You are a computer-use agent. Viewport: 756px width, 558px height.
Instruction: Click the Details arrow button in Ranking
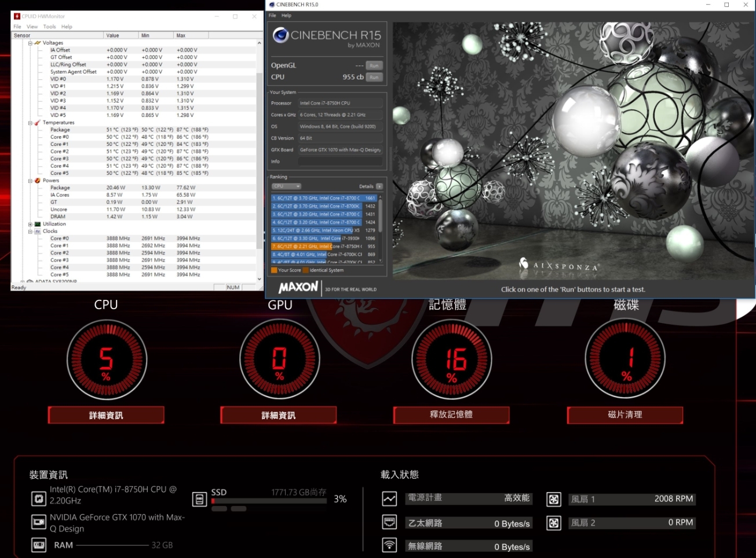pos(379,186)
